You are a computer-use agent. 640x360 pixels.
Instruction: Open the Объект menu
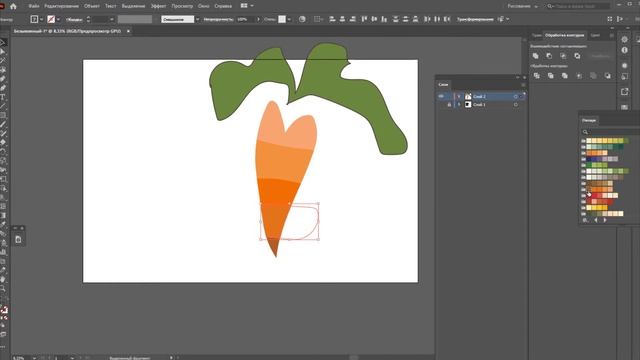point(92,6)
